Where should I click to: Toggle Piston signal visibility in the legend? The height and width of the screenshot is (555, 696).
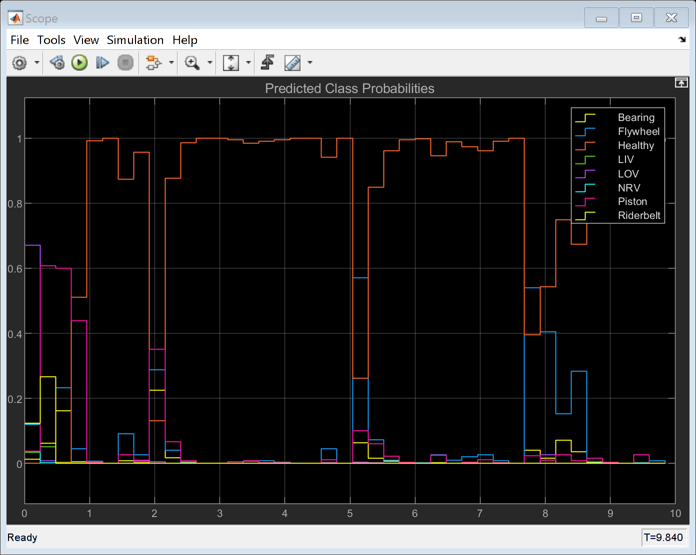(x=632, y=202)
